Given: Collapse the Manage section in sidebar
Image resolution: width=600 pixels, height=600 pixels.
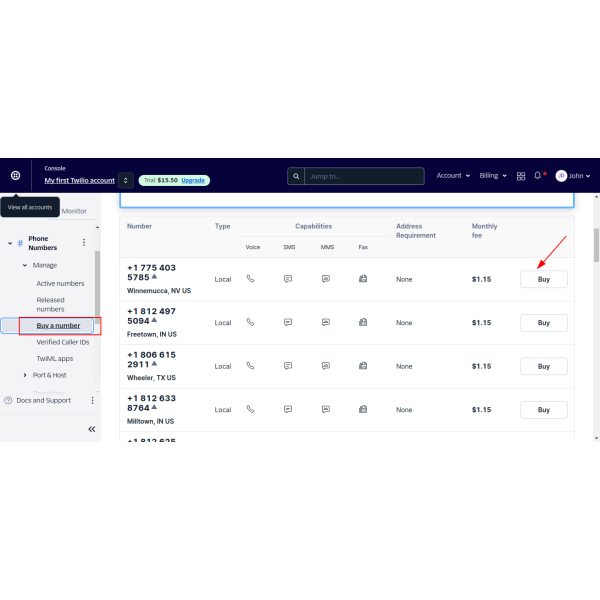Looking at the screenshot, I should point(25,265).
